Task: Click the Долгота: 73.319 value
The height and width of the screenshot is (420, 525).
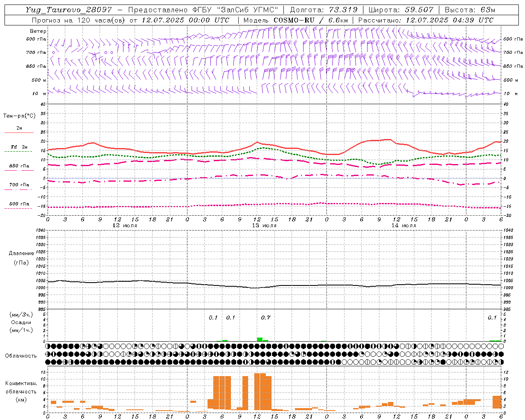Action: coord(324,10)
